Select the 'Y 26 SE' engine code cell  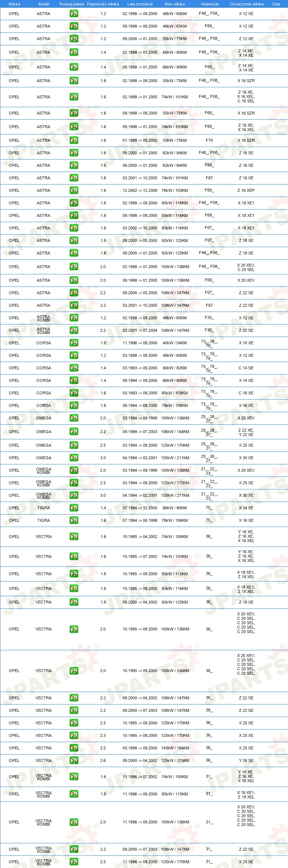[x=246, y=760]
